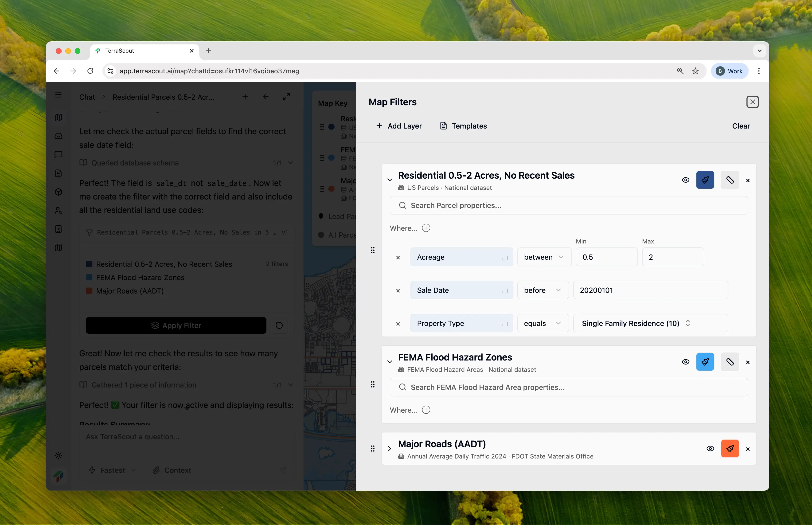Hide the Residential 0.5-2 Acres layer
Viewport: 812px width, 525px height.
click(x=685, y=180)
